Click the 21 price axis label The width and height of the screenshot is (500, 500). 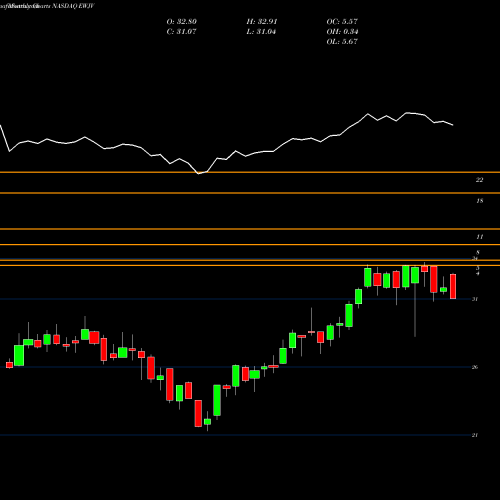pos(475,435)
